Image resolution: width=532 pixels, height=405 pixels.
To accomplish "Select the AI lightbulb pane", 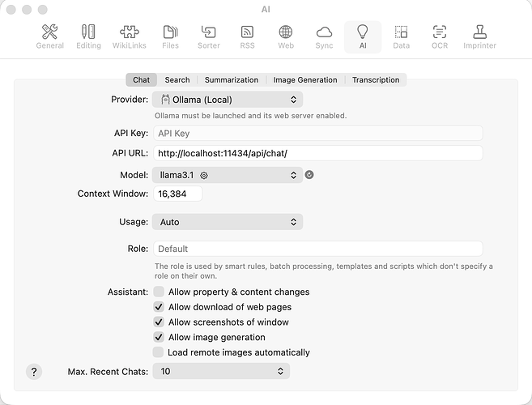I will coord(363,37).
